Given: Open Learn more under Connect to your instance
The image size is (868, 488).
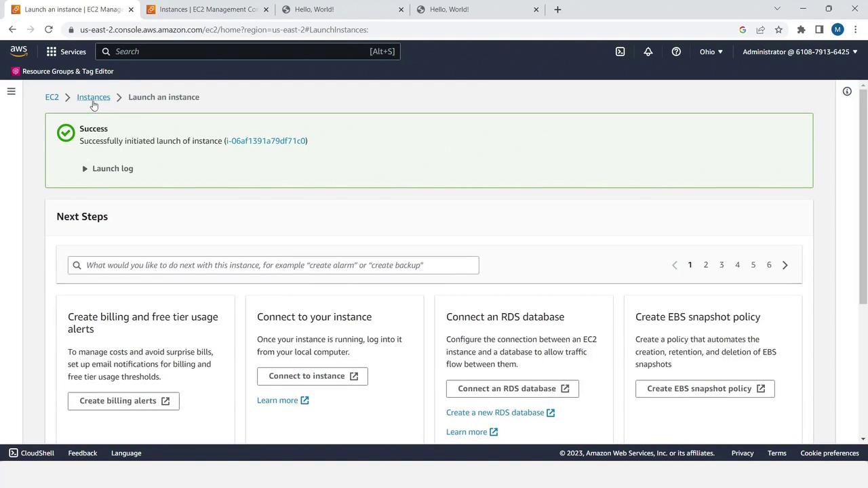Looking at the screenshot, I should pyautogui.click(x=283, y=401).
